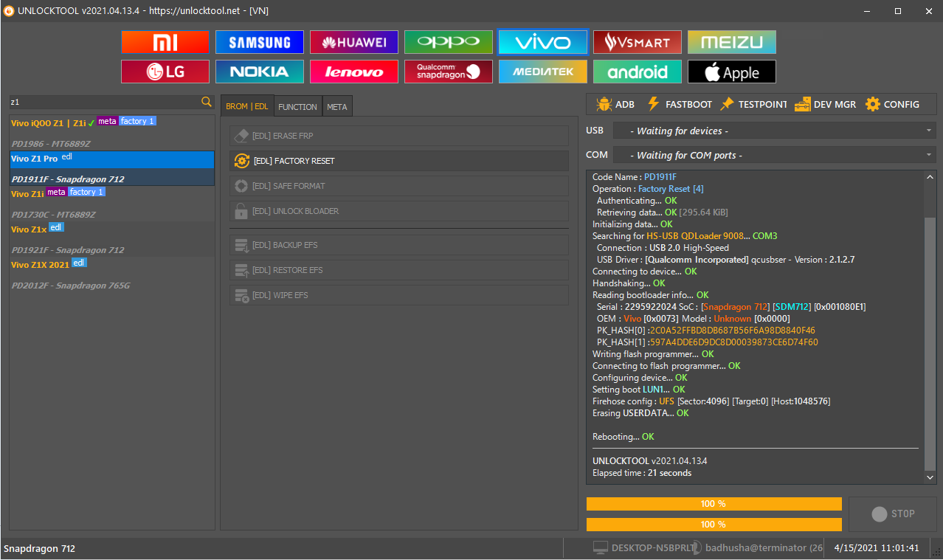
Task: Select the Lenovo brand logo
Action: pyautogui.click(x=354, y=72)
